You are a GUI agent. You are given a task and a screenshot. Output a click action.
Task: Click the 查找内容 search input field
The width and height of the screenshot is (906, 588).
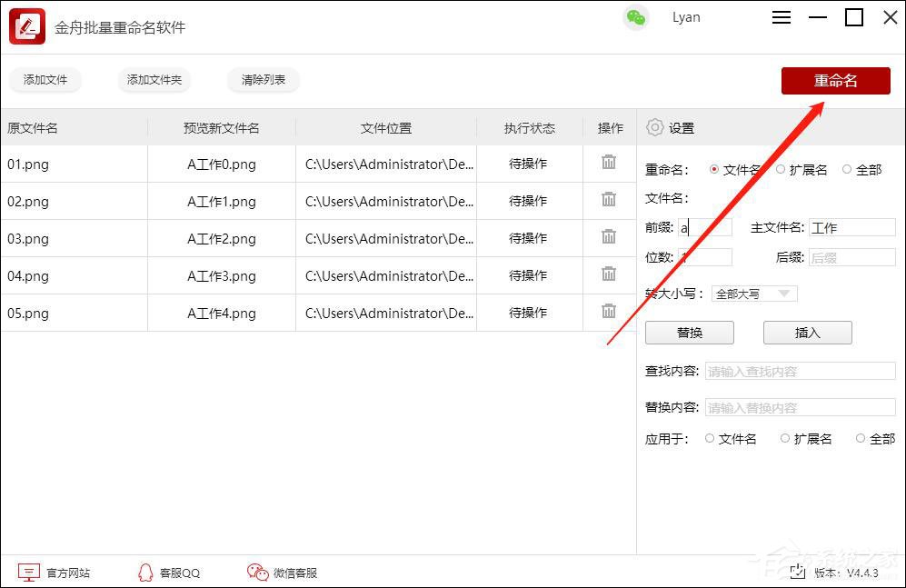coord(798,371)
